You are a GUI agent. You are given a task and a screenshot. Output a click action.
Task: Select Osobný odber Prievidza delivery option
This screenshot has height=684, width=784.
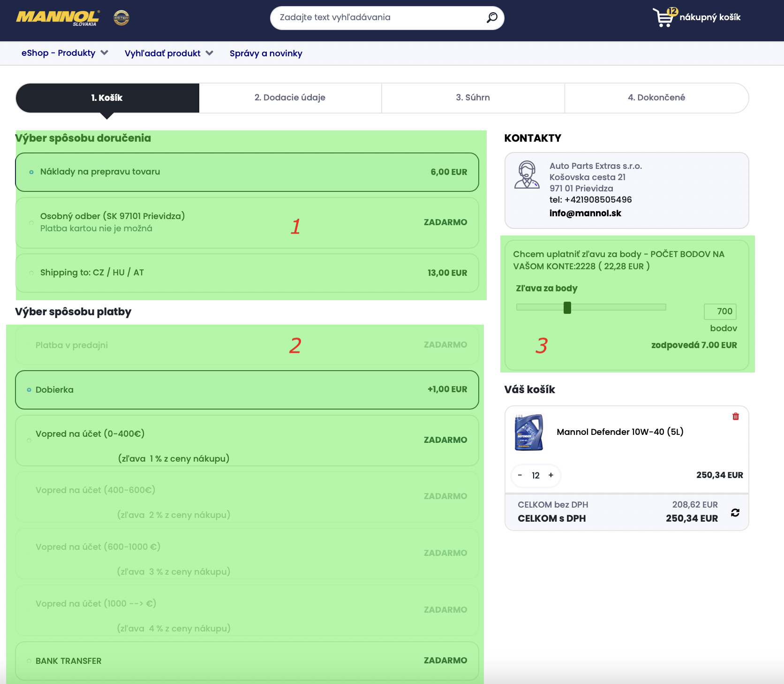(x=247, y=222)
